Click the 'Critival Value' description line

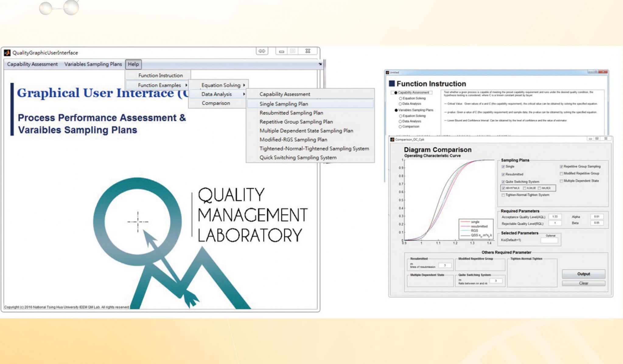[520, 104]
